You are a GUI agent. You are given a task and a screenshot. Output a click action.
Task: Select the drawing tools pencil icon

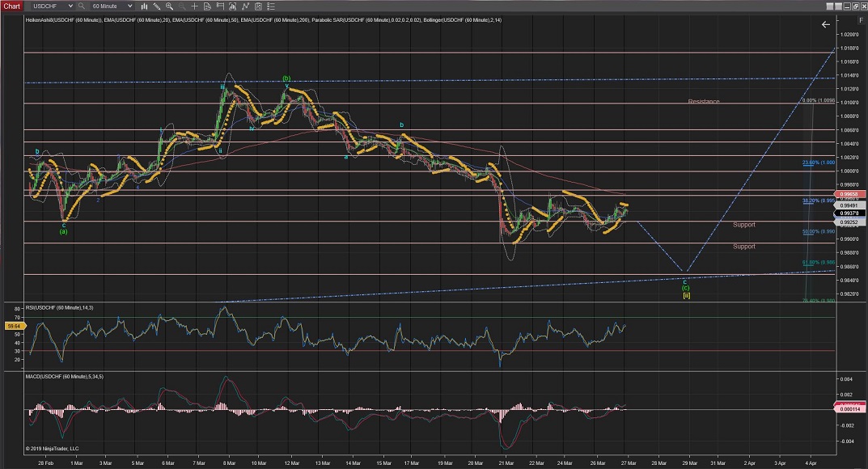tap(158, 6)
